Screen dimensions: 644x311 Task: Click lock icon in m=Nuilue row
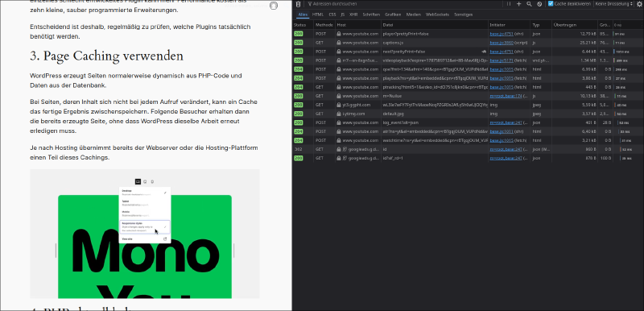[339, 96]
